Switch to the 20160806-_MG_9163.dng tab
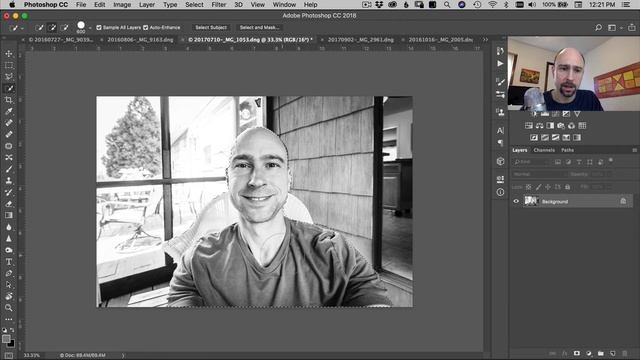 (140, 40)
